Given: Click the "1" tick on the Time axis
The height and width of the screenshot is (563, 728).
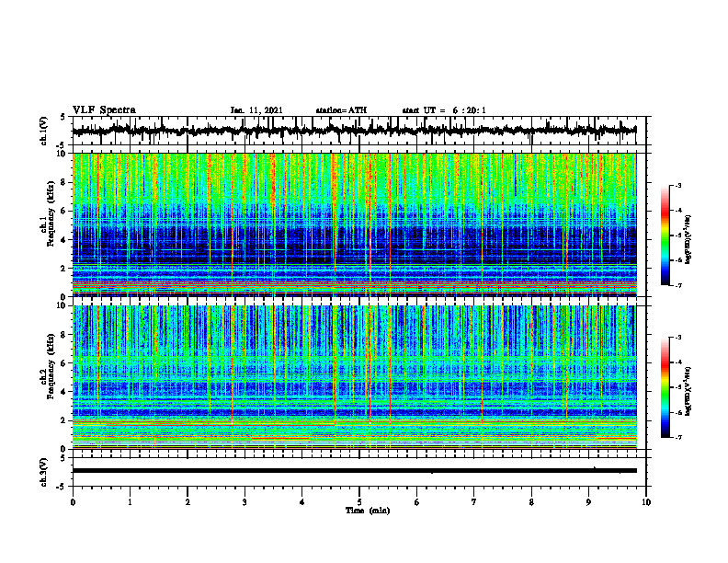Looking at the screenshot, I should point(130,502).
